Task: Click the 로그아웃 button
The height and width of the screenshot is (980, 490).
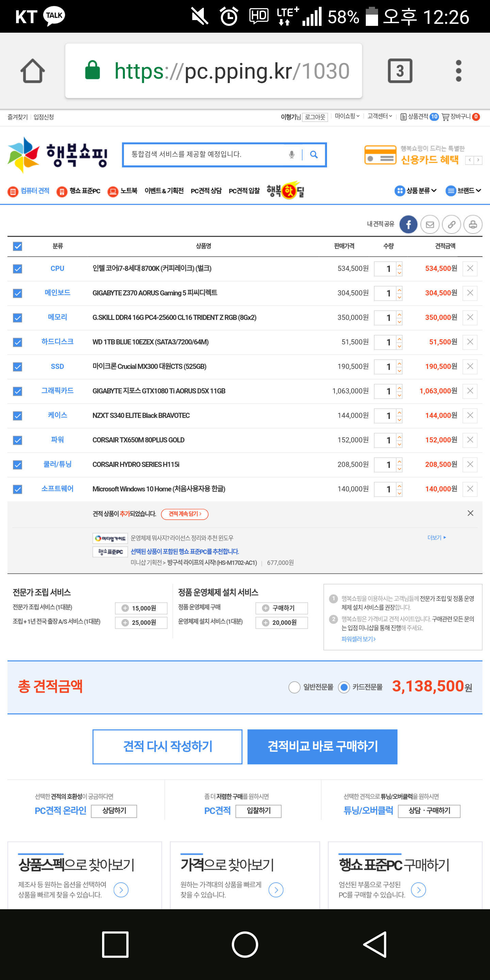Action: (315, 117)
